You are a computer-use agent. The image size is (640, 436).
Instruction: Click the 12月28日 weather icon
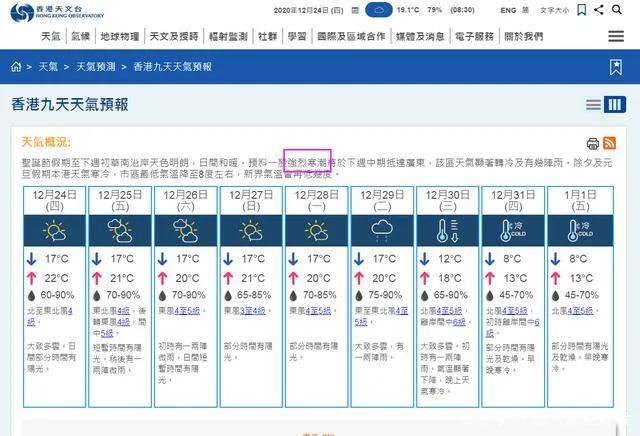pyautogui.click(x=316, y=231)
